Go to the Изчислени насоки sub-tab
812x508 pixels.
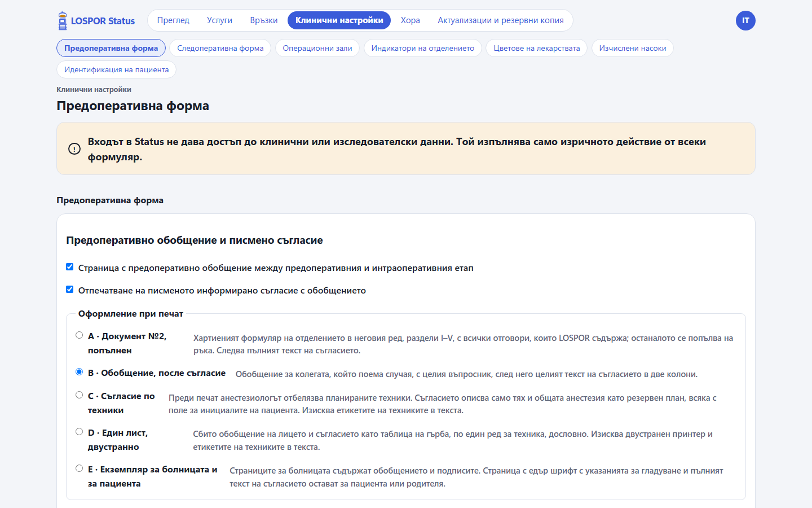pos(633,48)
